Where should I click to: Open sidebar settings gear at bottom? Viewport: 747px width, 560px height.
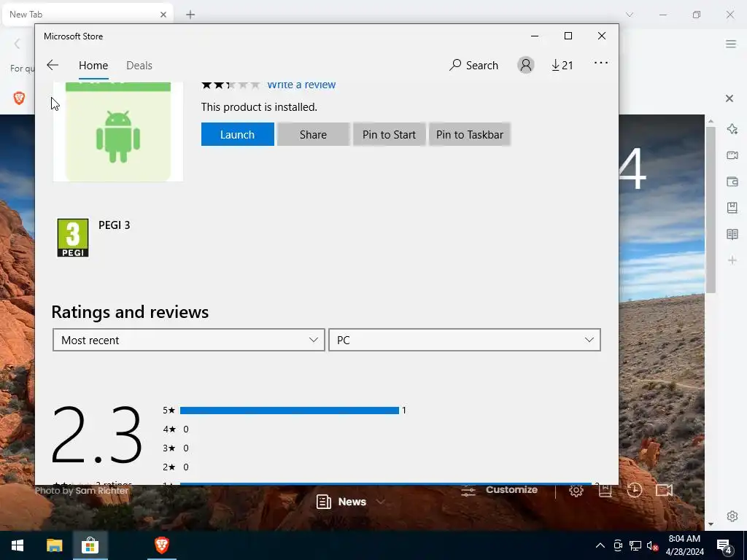pos(732,516)
